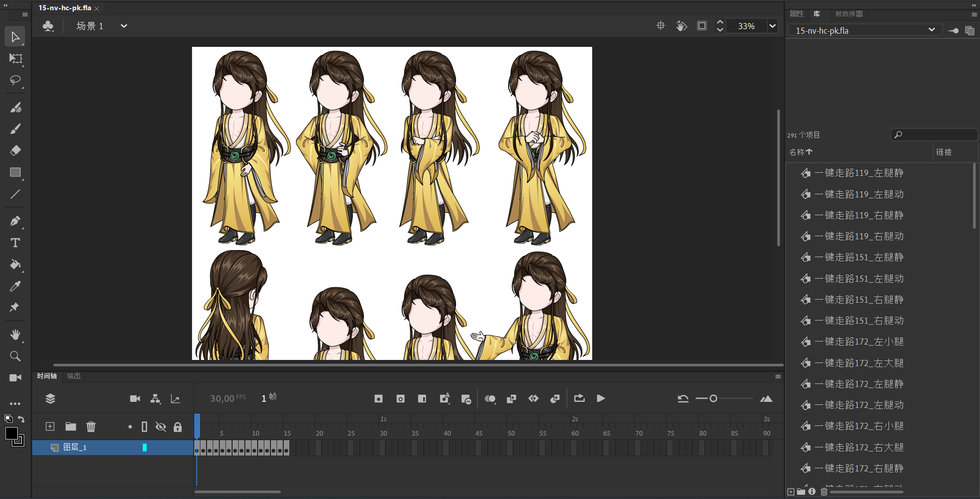Select the Lasso tool
Image resolution: width=980 pixels, height=499 pixels.
(15, 80)
